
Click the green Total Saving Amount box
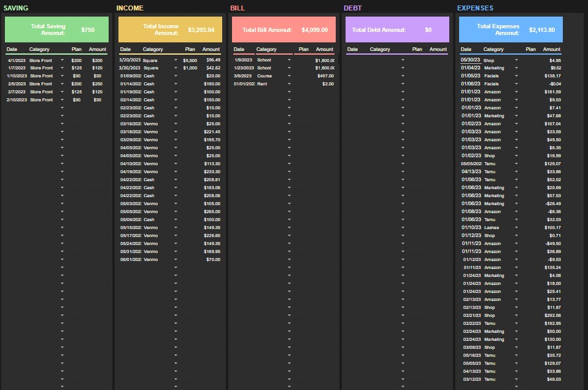click(56, 29)
